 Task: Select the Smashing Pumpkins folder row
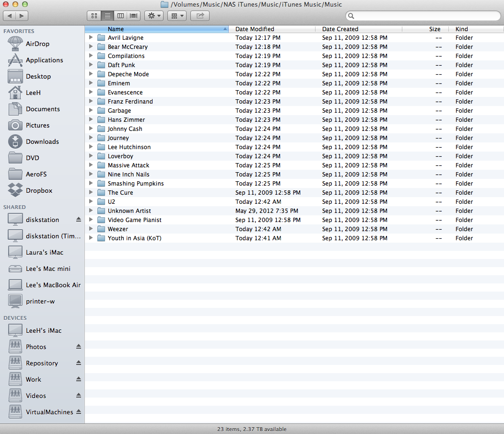click(x=294, y=183)
